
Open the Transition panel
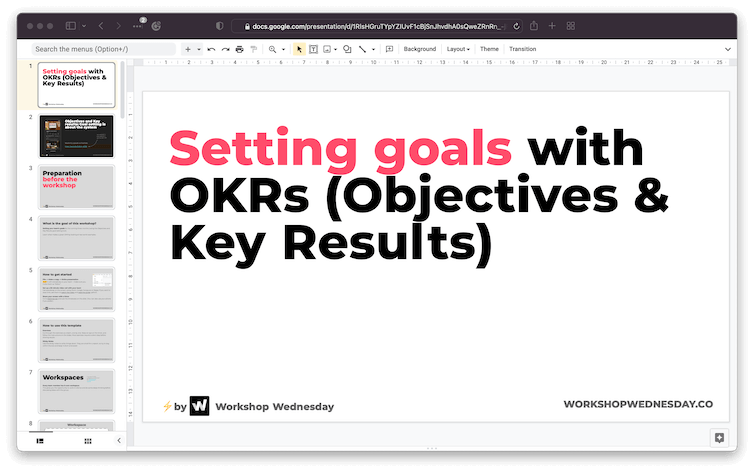[x=522, y=49]
